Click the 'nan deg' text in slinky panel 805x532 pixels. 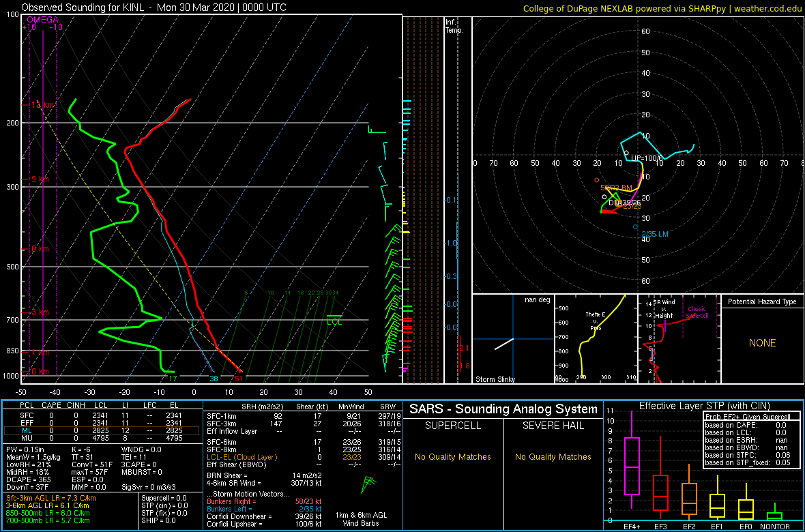tap(538, 300)
